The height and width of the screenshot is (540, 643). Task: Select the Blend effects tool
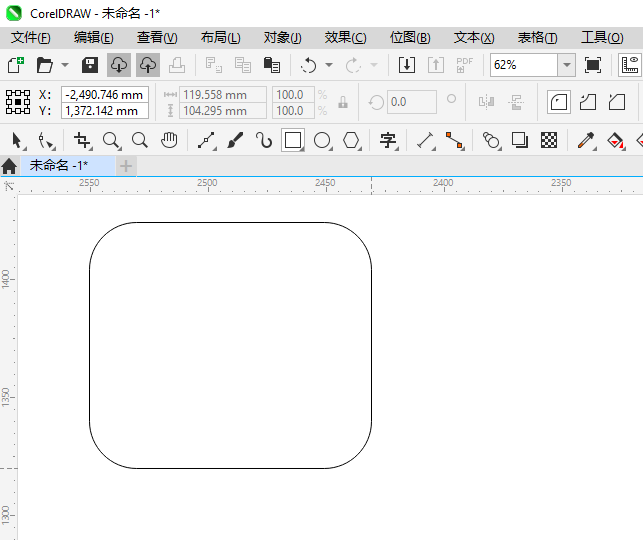tap(491, 140)
